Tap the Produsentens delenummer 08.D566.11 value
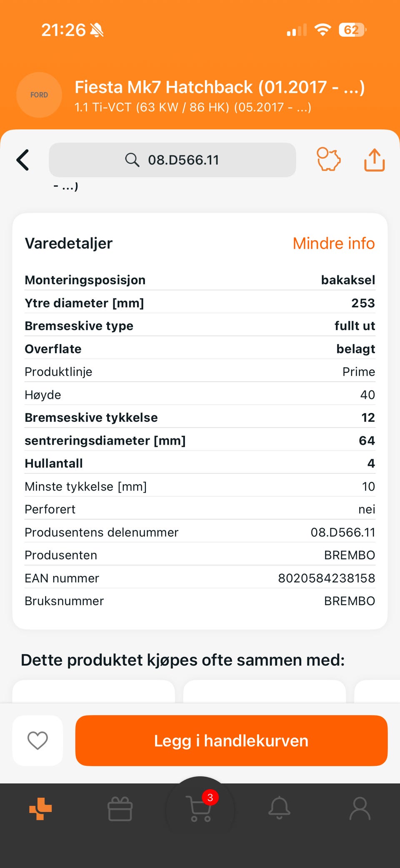The image size is (400, 868). [342, 532]
